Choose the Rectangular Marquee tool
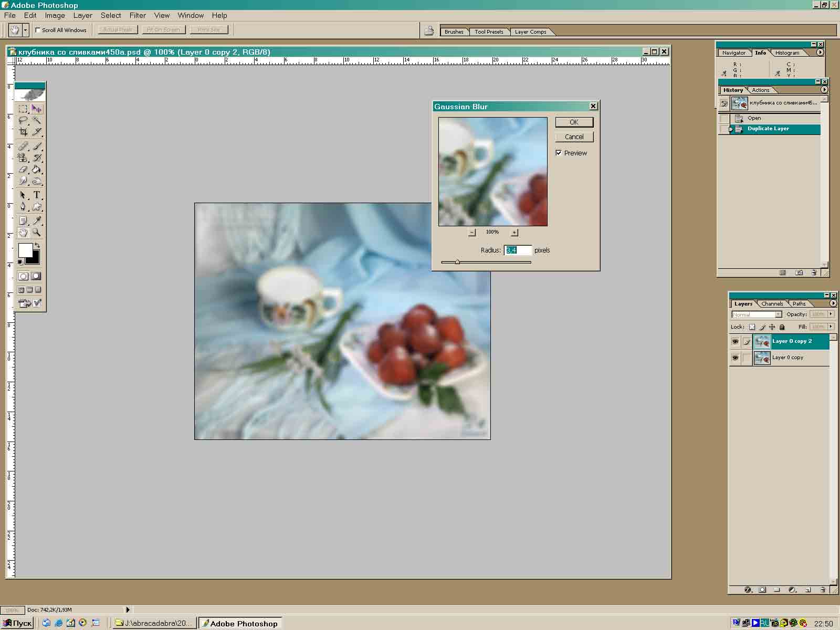The width and height of the screenshot is (840, 630). (x=23, y=109)
